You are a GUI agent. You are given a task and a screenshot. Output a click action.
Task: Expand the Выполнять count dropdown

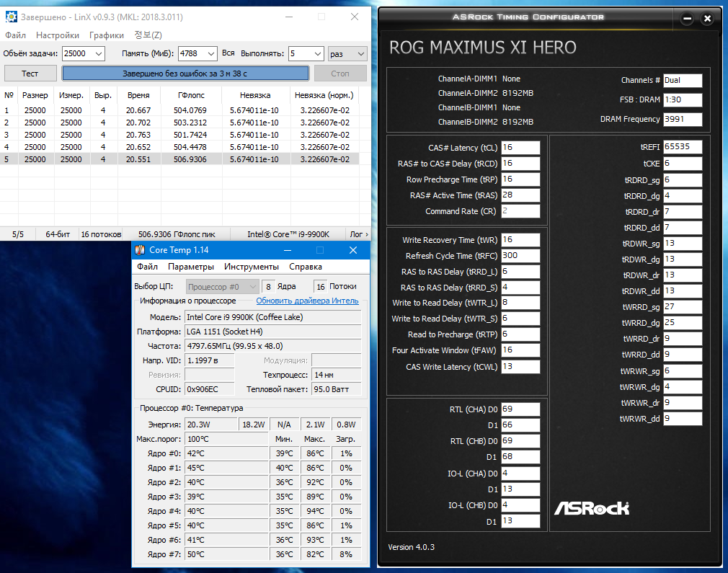[x=318, y=54]
